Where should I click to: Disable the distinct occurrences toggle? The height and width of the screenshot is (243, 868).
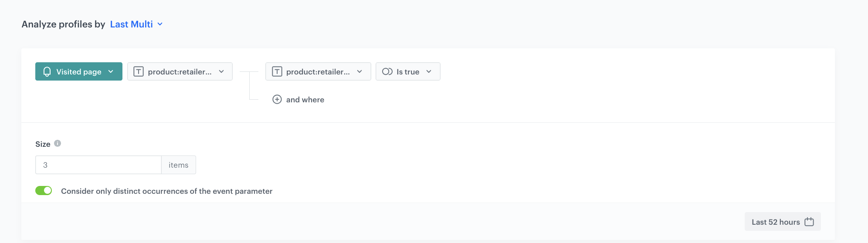pyautogui.click(x=44, y=191)
